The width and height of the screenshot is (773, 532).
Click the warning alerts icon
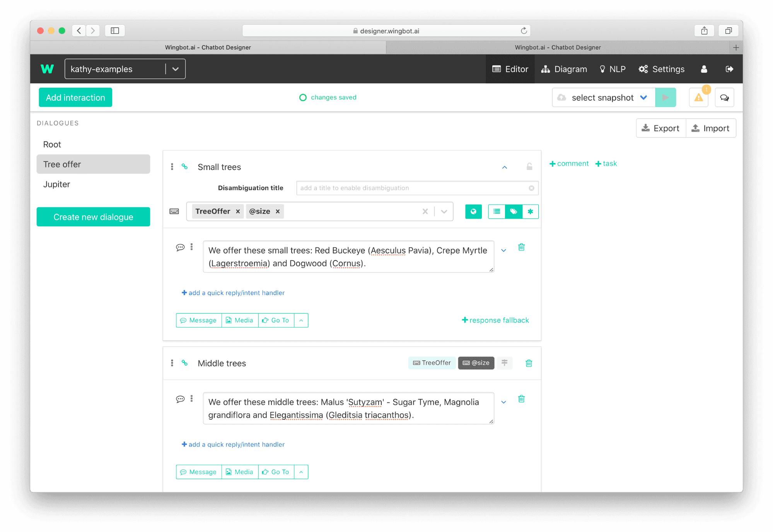coord(698,97)
